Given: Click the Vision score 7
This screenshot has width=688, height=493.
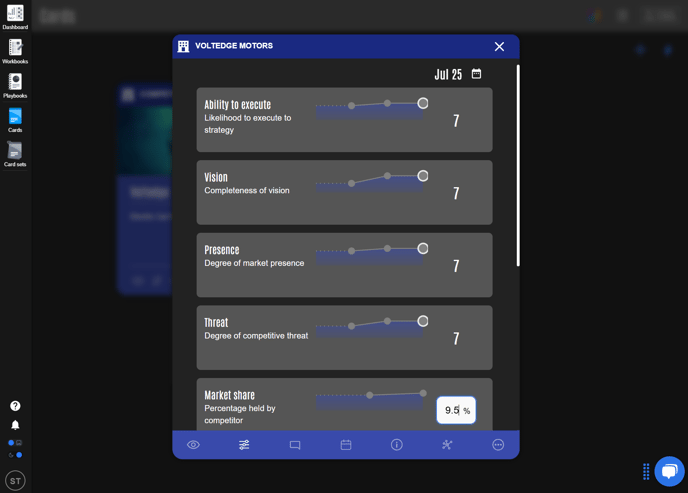Looking at the screenshot, I should click(456, 193).
